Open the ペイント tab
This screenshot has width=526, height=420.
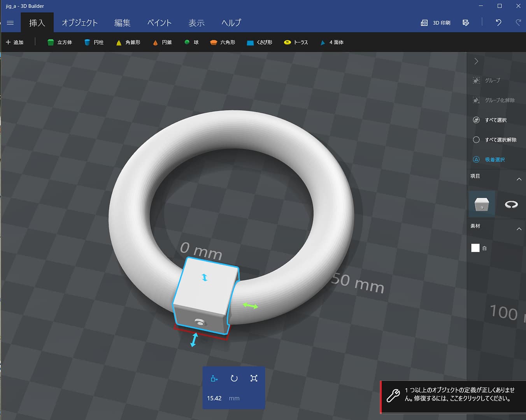(x=159, y=23)
